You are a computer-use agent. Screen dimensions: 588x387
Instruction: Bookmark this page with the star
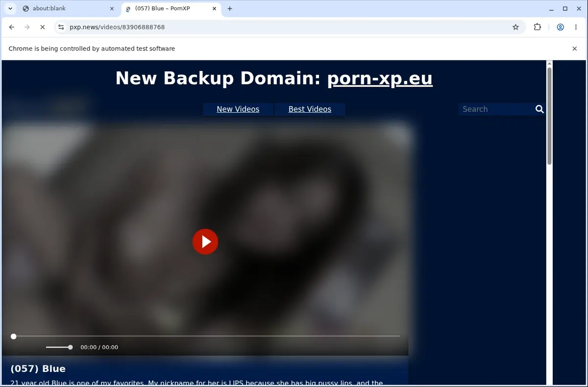point(515,27)
